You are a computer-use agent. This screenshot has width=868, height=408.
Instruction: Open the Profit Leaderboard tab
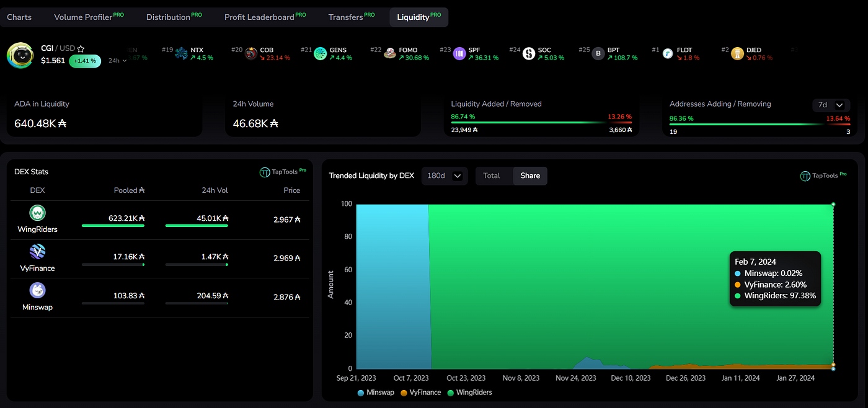pyautogui.click(x=265, y=17)
